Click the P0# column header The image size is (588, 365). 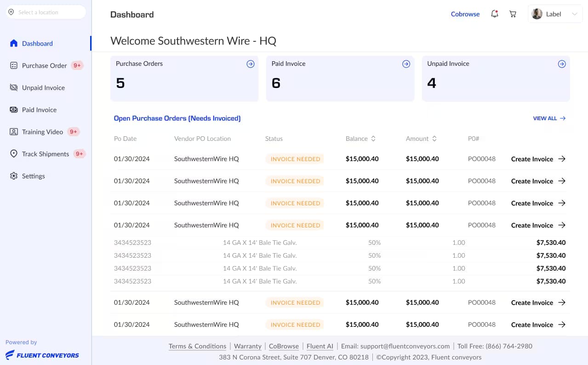click(474, 139)
